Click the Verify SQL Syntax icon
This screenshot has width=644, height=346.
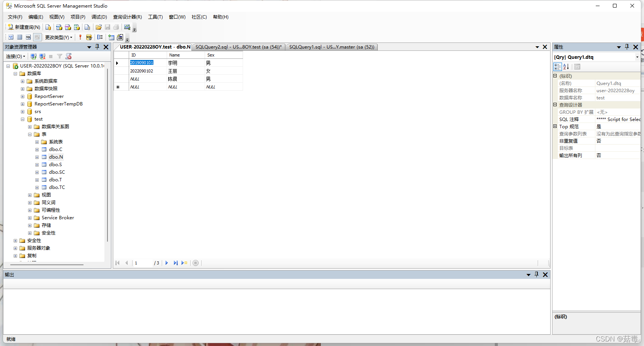point(89,37)
